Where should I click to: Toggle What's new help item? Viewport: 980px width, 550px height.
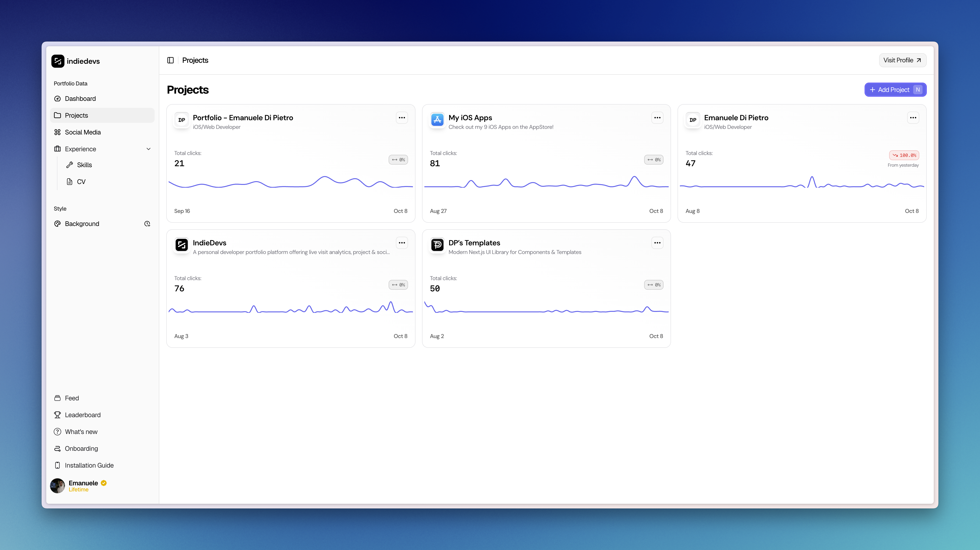57,431
